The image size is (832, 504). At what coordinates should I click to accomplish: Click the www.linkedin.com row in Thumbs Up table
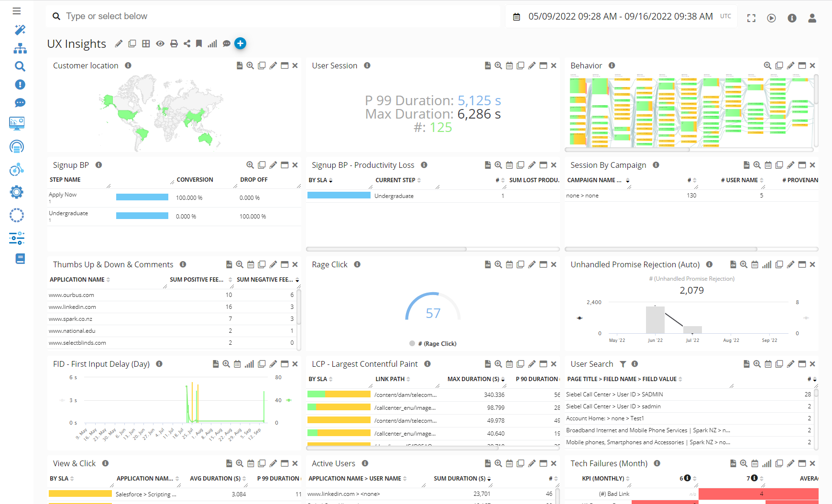[72, 307]
